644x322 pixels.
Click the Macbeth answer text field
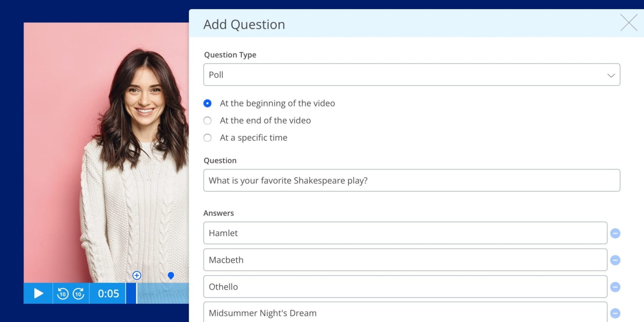pyautogui.click(x=405, y=260)
